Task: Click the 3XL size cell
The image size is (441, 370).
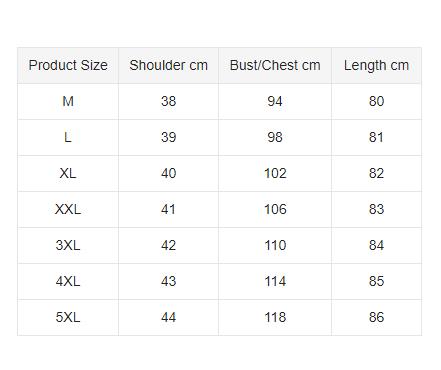Action: click(68, 245)
